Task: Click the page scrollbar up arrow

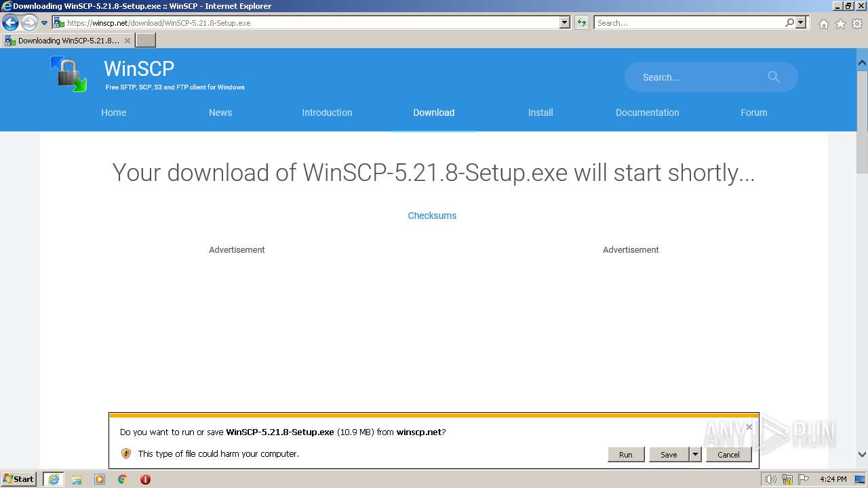Action: click(x=862, y=62)
